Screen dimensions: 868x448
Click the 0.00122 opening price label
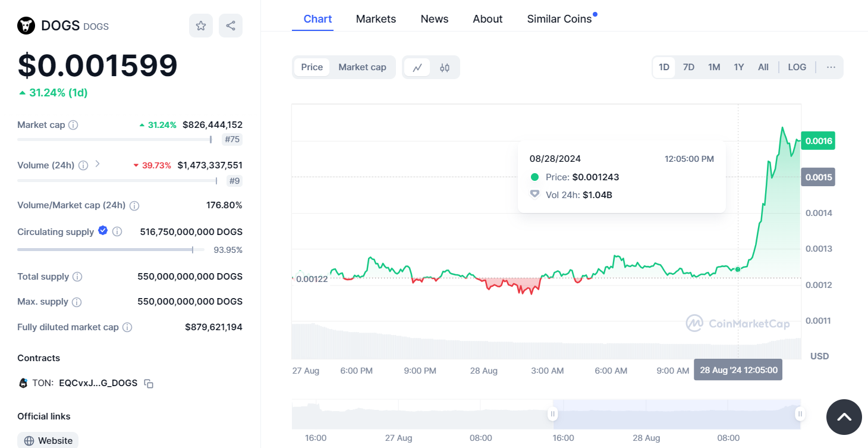pyautogui.click(x=312, y=279)
